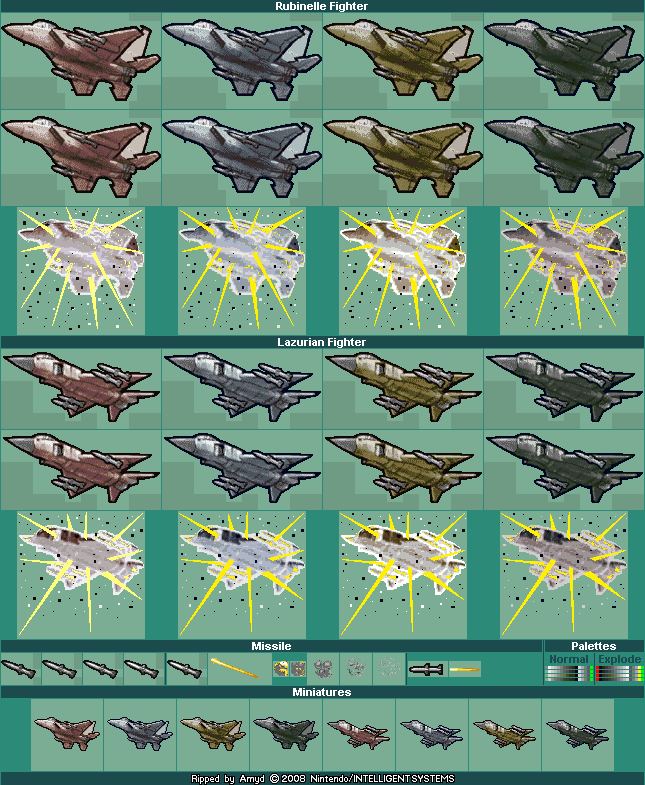Image resolution: width=645 pixels, height=785 pixels.
Task: Select the fifth diagonal missile after the divider
Action: [184, 669]
